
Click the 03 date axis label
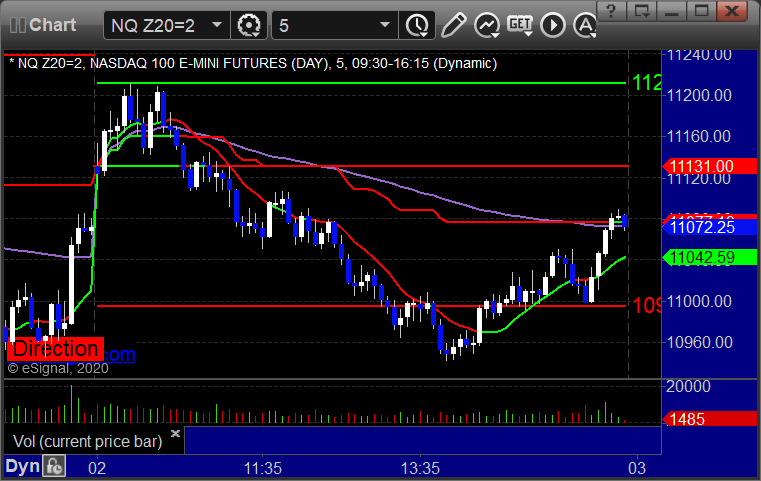pos(637,468)
